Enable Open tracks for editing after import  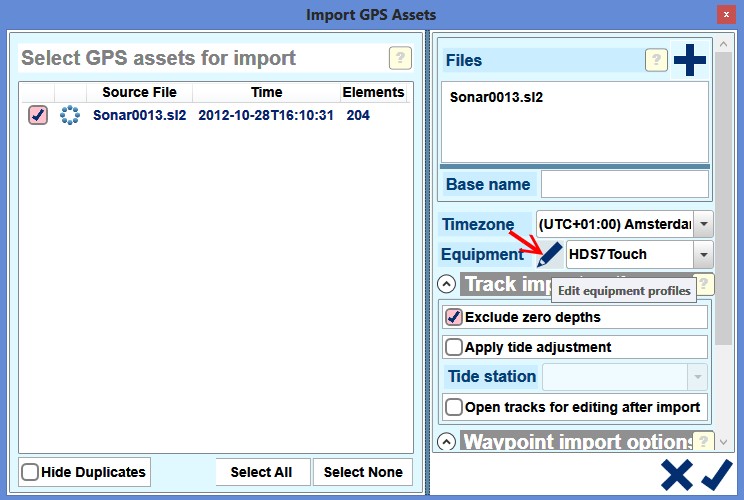click(454, 407)
